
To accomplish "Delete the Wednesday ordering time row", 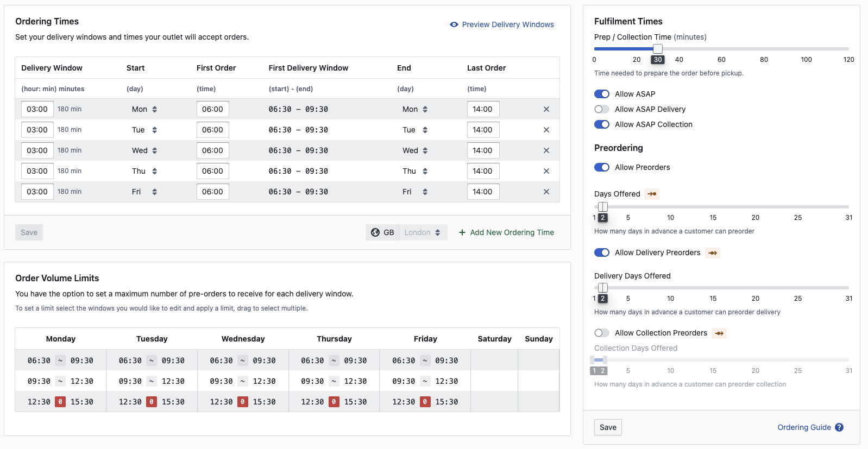I will (546, 150).
